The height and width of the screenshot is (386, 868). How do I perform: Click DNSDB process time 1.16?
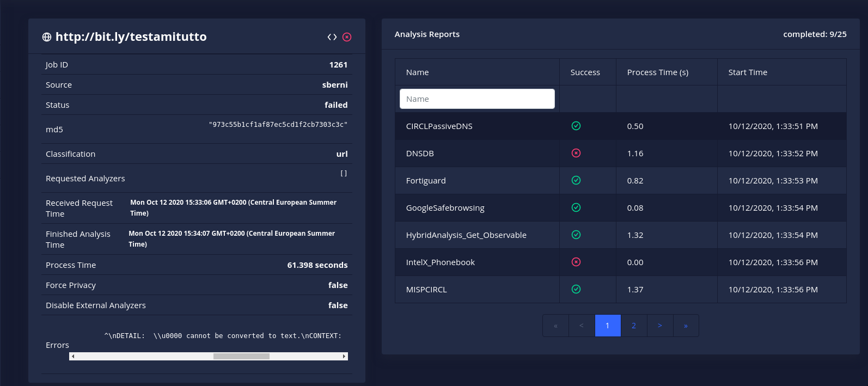[635, 154]
